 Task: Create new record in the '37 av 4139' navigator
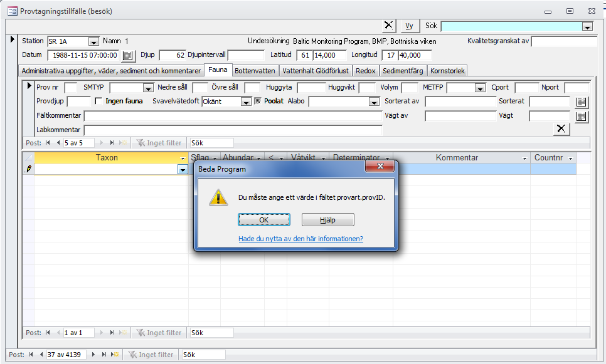point(115,355)
